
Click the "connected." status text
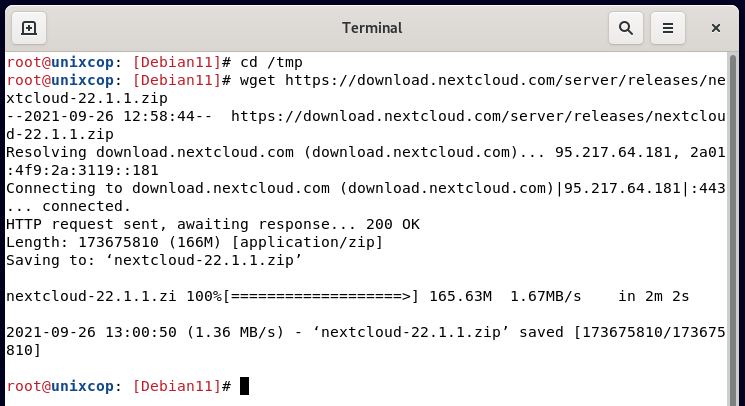(x=86, y=206)
